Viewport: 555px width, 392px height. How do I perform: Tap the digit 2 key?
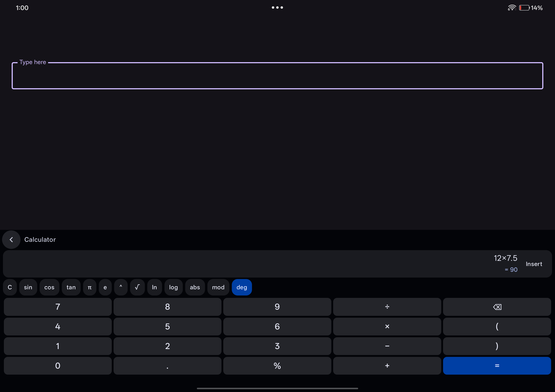[x=167, y=346]
